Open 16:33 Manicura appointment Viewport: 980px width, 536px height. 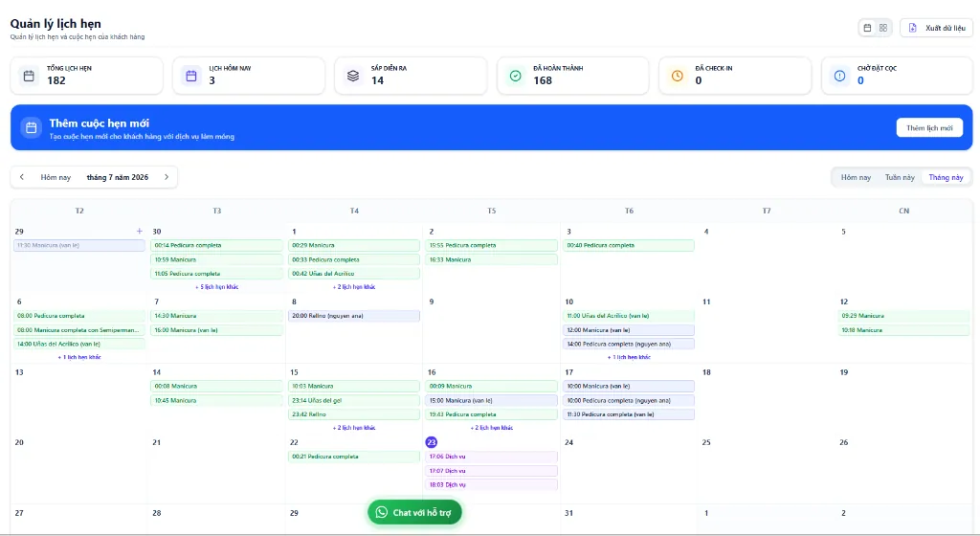coord(491,260)
